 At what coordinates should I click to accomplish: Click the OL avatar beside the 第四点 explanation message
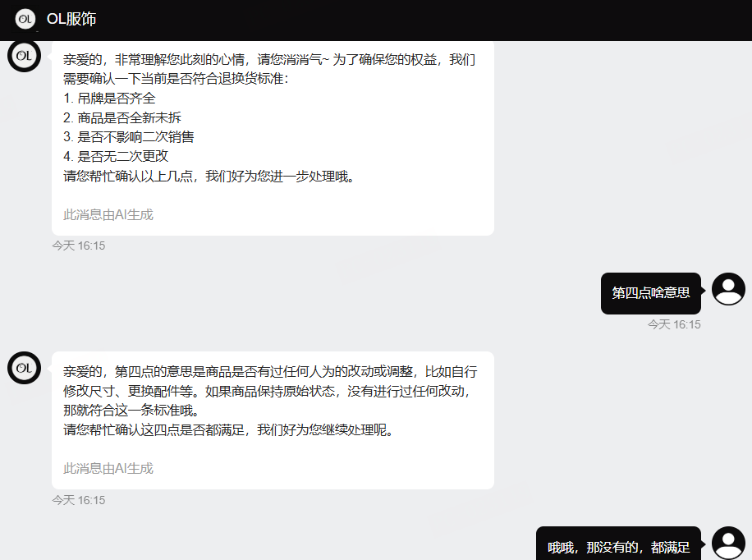pyautogui.click(x=24, y=368)
